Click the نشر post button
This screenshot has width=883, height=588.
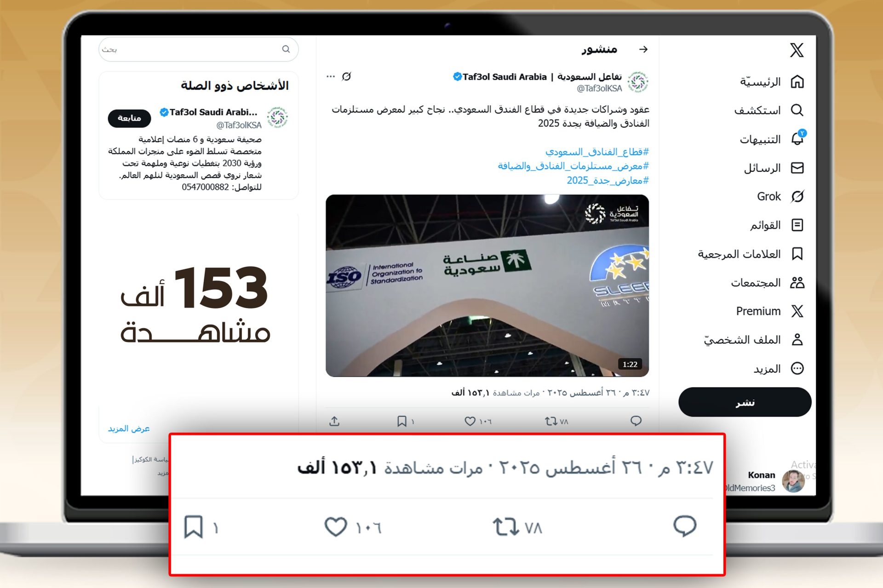[745, 402]
